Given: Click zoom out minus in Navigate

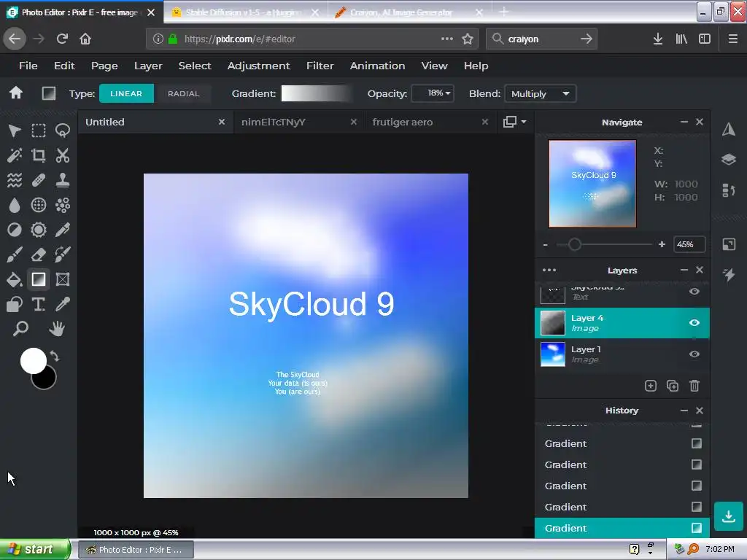Looking at the screenshot, I should pos(546,245).
